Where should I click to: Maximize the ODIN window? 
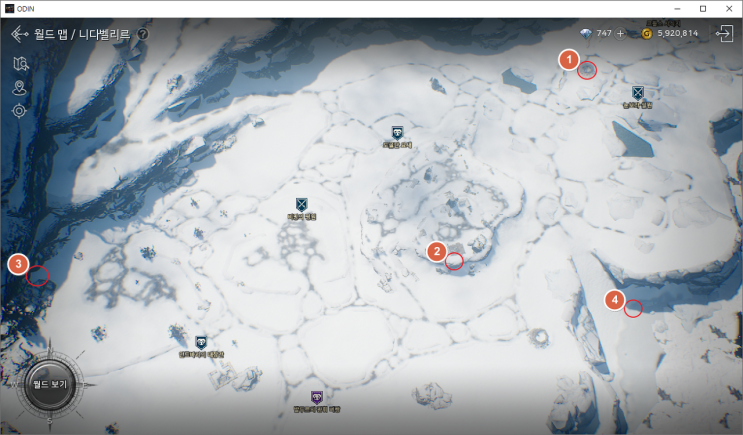[703, 9]
